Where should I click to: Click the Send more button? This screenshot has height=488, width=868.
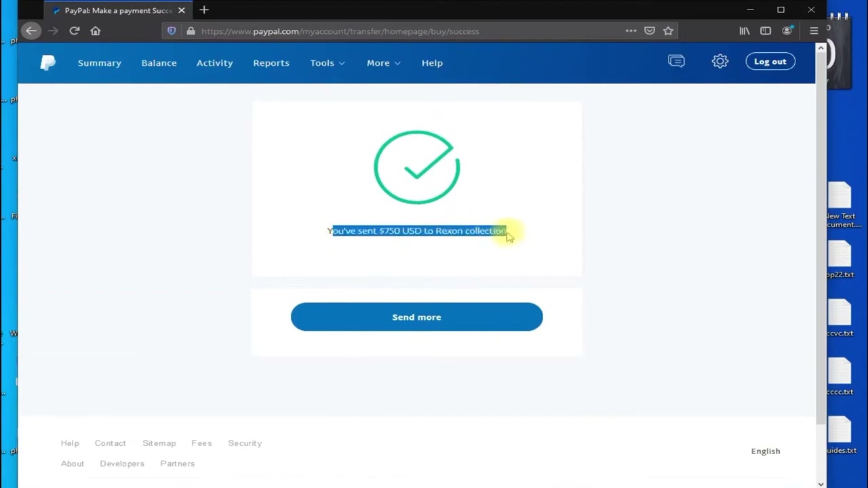tap(417, 317)
